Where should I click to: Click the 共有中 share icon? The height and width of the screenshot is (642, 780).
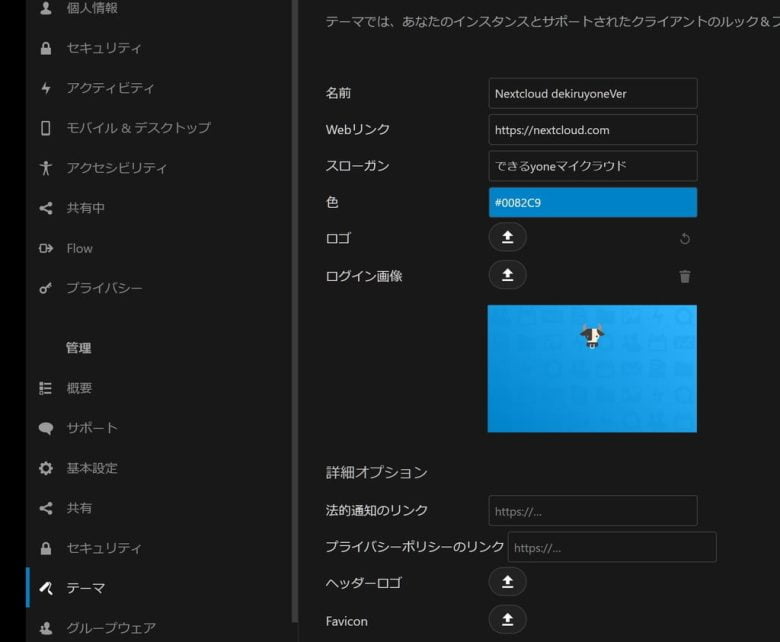point(46,208)
